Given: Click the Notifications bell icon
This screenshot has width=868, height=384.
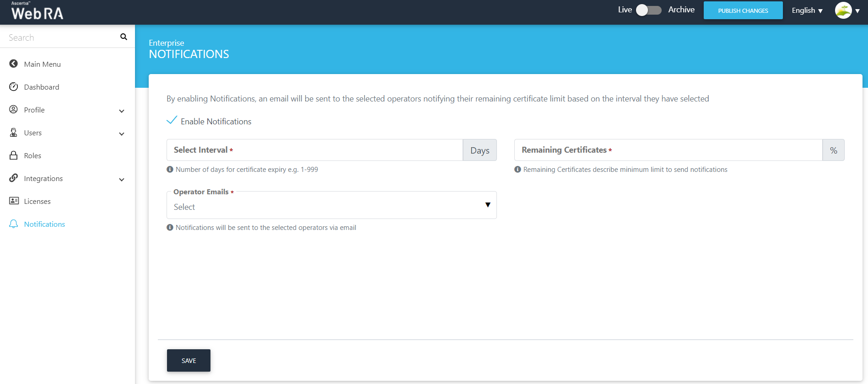Looking at the screenshot, I should tap(14, 224).
